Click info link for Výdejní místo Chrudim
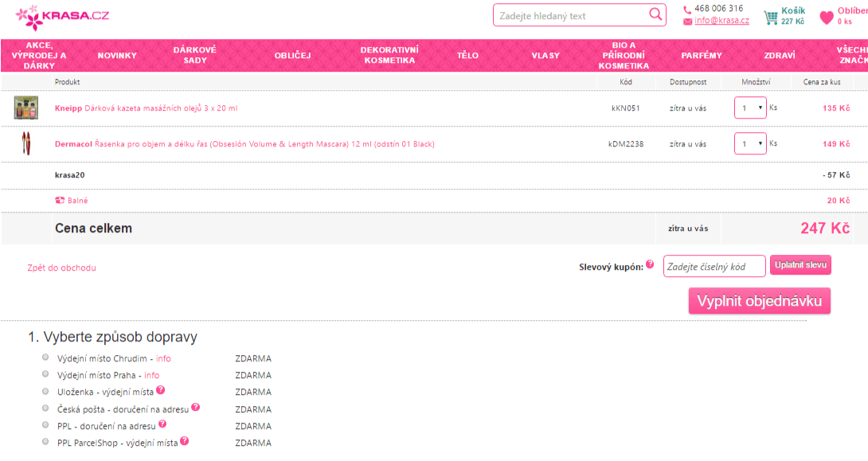 click(x=163, y=358)
